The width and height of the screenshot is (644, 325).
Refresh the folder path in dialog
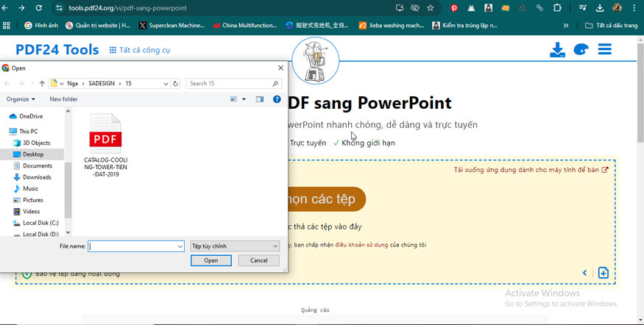coord(175,83)
